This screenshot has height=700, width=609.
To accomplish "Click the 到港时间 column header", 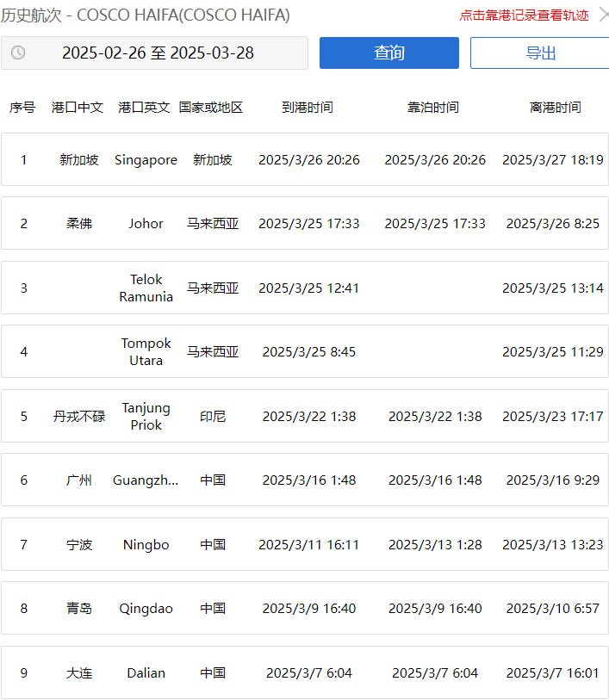I will tap(308, 108).
